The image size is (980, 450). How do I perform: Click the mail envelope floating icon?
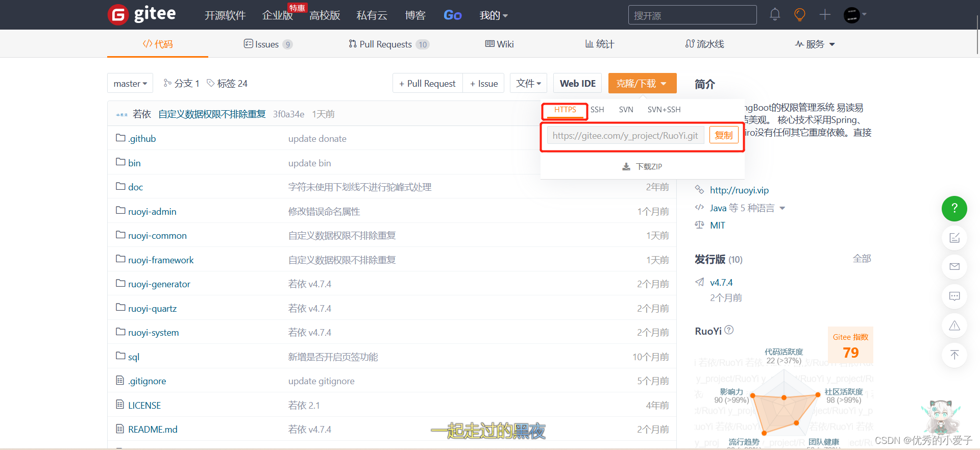pyautogui.click(x=954, y=267)
